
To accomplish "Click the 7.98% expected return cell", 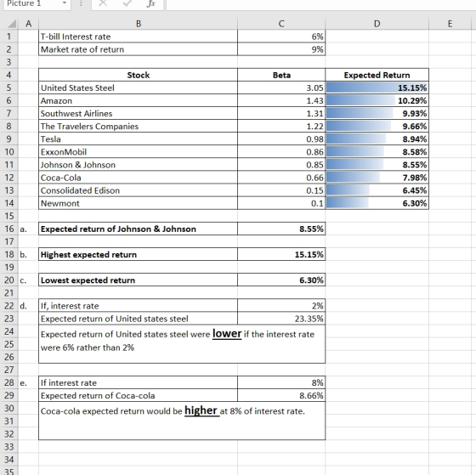I will [x=377, y=178].
